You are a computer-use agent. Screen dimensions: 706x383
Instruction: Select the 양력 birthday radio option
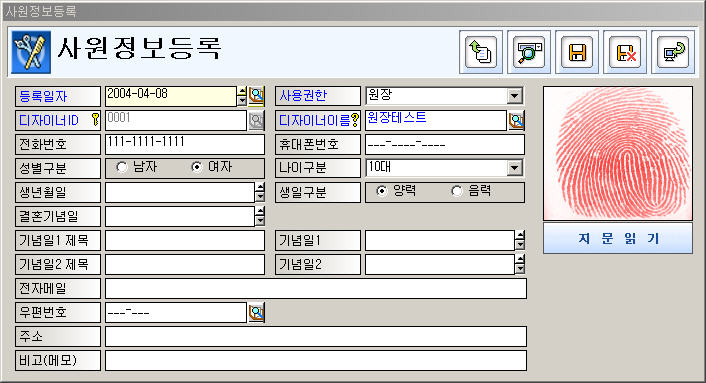[x=381, y=191]
